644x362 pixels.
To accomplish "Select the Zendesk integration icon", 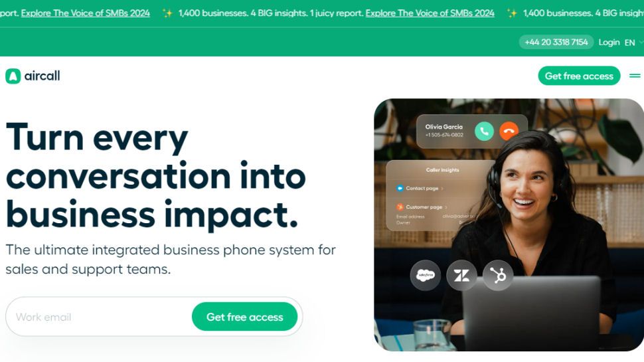I will pos(461,275).
